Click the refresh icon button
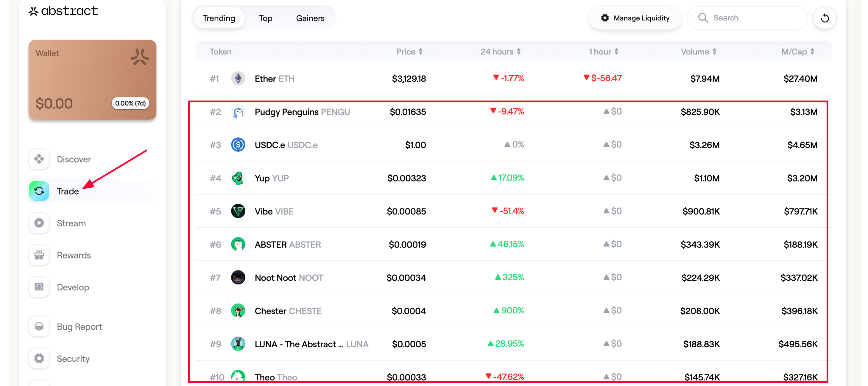The image size is (868, 386). click(824, 18)
